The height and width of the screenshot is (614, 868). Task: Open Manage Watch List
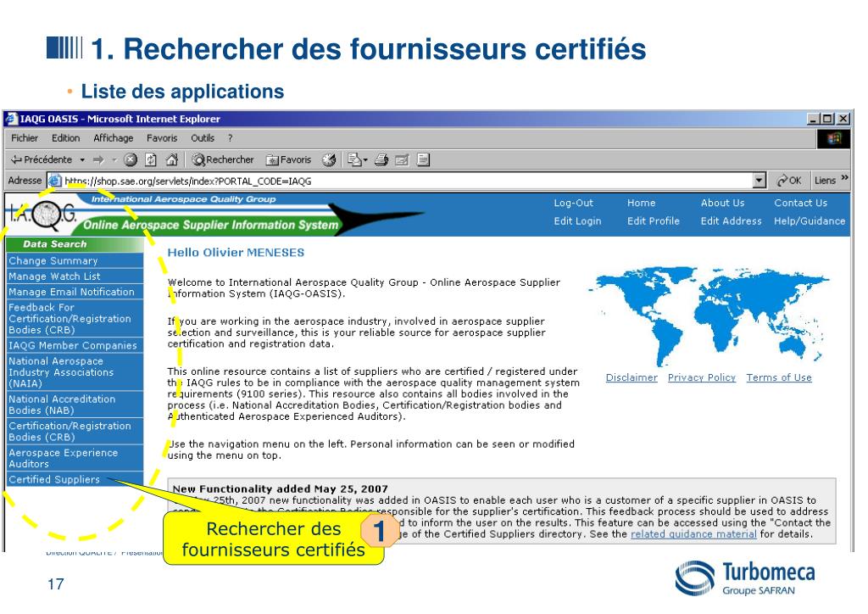point(75,276)
